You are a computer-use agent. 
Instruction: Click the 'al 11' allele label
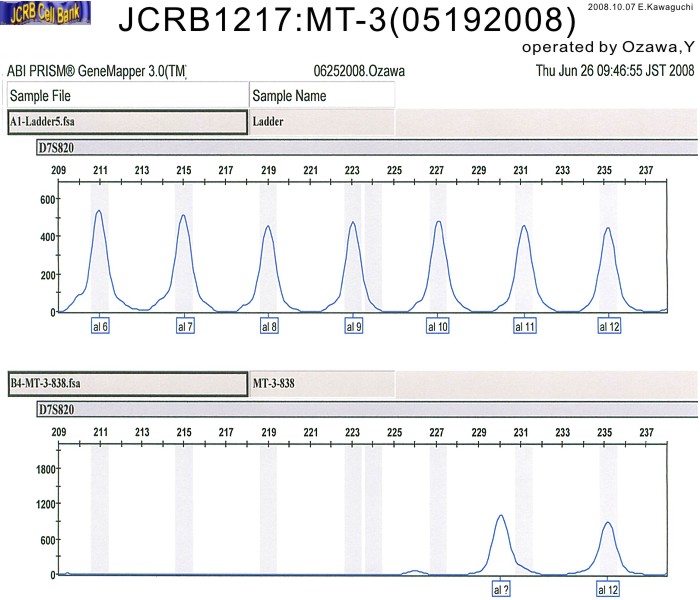coord(524,326)
